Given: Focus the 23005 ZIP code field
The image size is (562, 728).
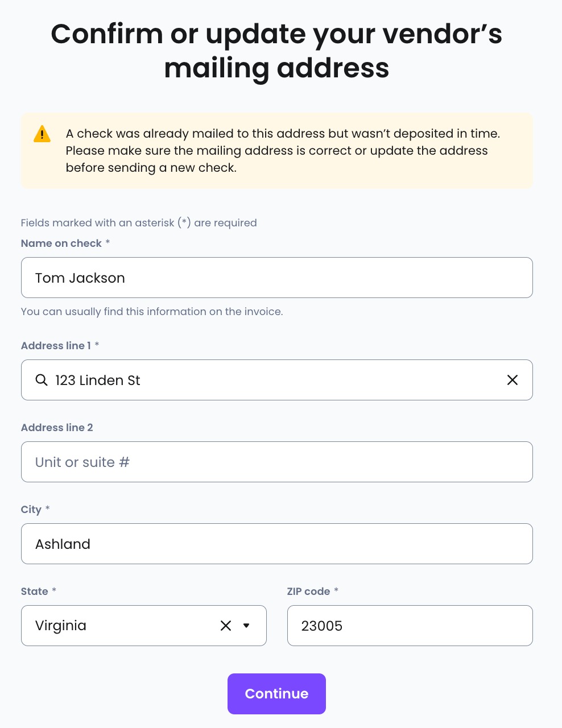Looking at the screenshot, I should pyautogui.click(x=410, y=626).
